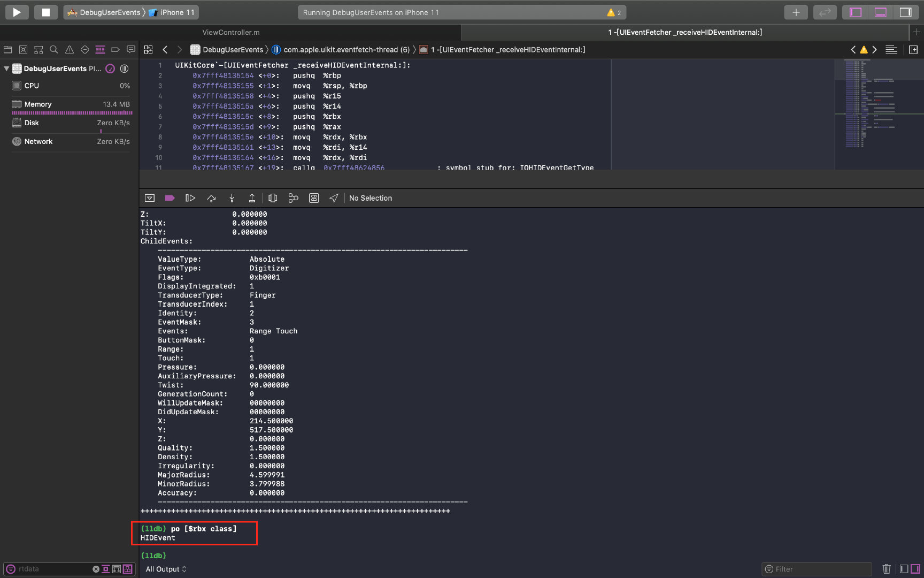
Task: Open the Test navigator diamond icon
Action: click(x=84, y=50)
